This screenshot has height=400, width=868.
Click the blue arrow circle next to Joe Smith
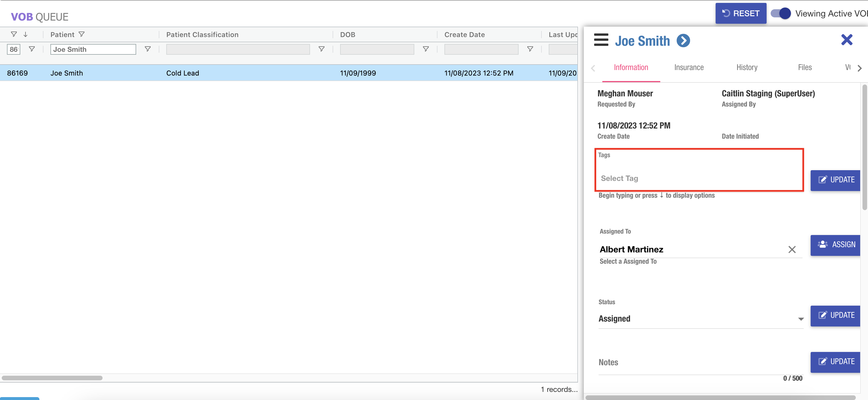click(x=683, y=41)
